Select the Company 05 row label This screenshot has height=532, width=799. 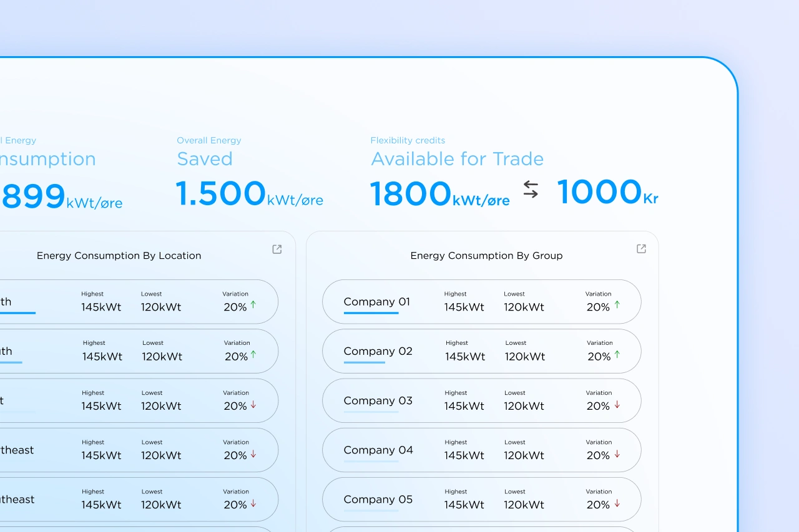[x=378, y=500]
